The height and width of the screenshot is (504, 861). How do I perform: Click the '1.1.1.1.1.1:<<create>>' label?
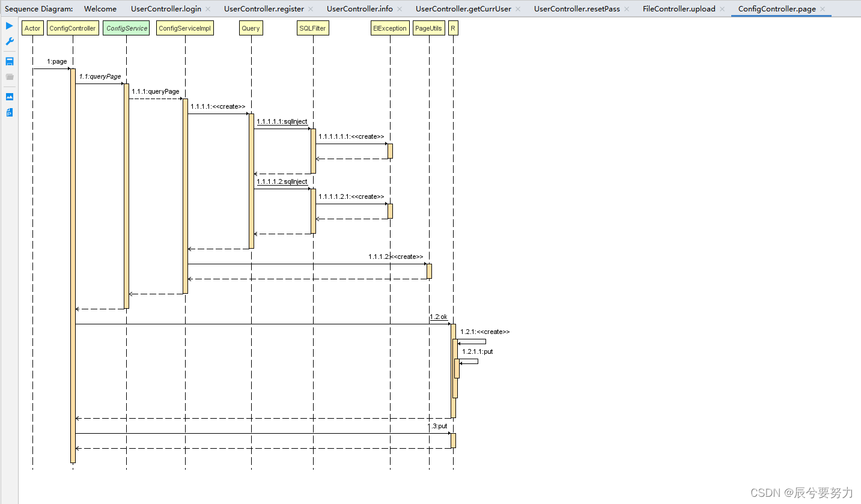click(351, 136)
